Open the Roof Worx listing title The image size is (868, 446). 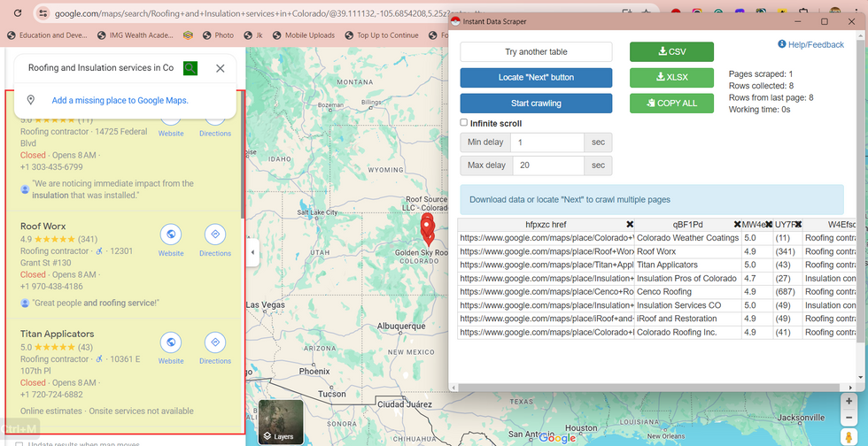[x=43, y=226]
